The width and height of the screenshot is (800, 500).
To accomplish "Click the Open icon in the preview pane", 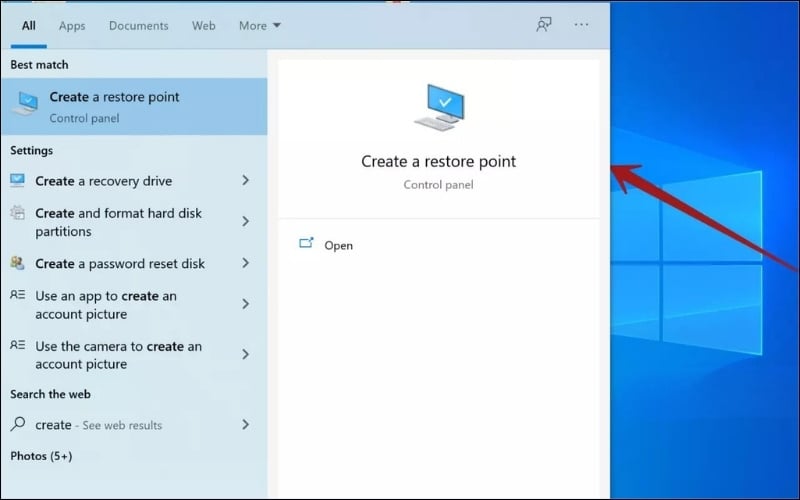I will coord(306,243).
